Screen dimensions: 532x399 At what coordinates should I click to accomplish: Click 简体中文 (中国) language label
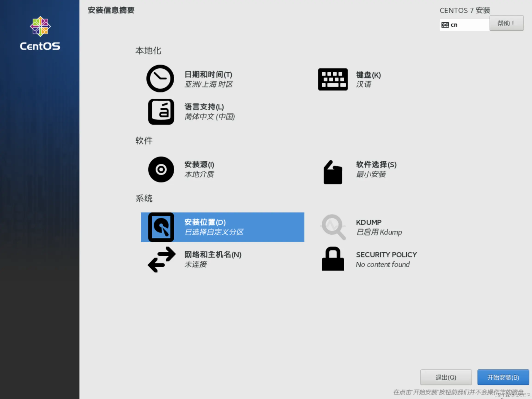tap(209, 117)
